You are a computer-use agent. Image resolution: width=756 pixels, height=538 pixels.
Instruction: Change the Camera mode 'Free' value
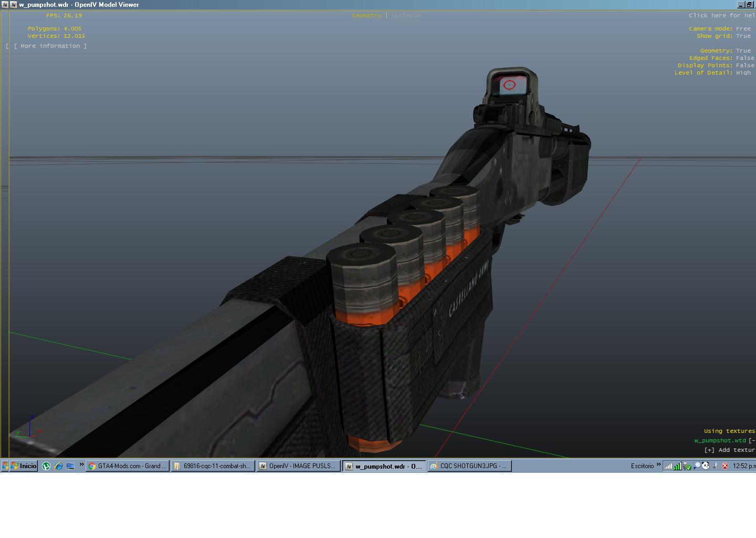[x=743, y=28]
